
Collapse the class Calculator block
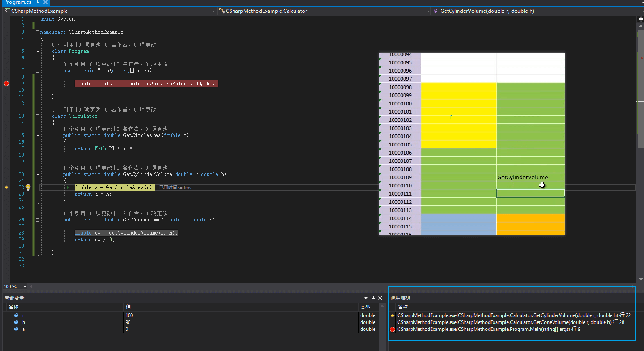(37, 116)
